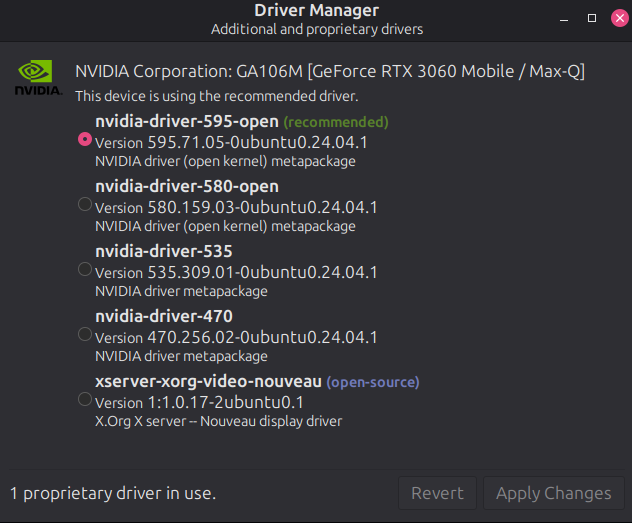The width and height of the screenshot is (632, 523).
Task: Close the Driver Manager window
Action: 620,18
